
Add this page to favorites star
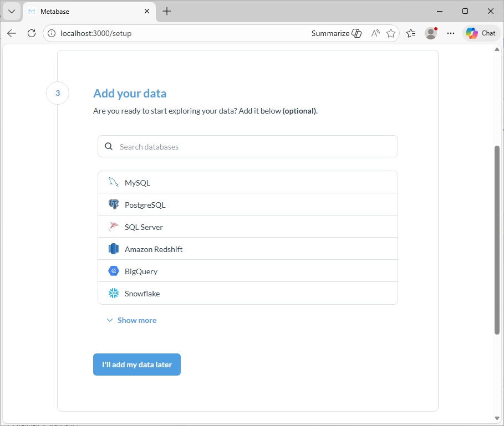click(391, 33)
